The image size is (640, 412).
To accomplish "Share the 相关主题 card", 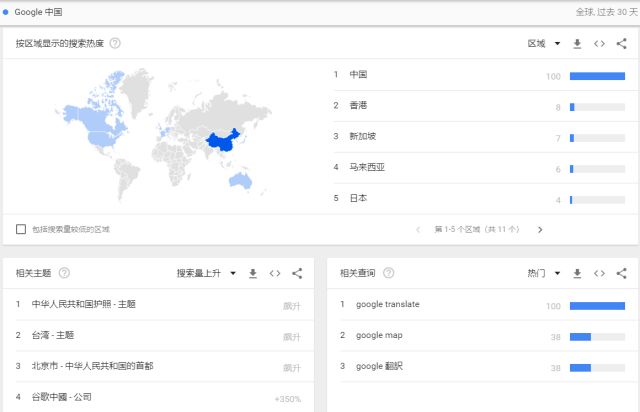I will coord(297,273).
